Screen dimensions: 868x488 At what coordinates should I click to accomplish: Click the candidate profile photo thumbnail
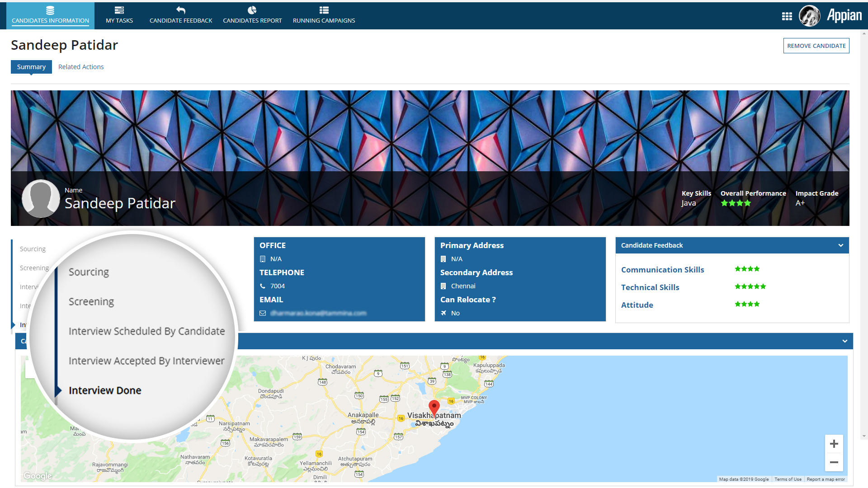pos(41,199)
